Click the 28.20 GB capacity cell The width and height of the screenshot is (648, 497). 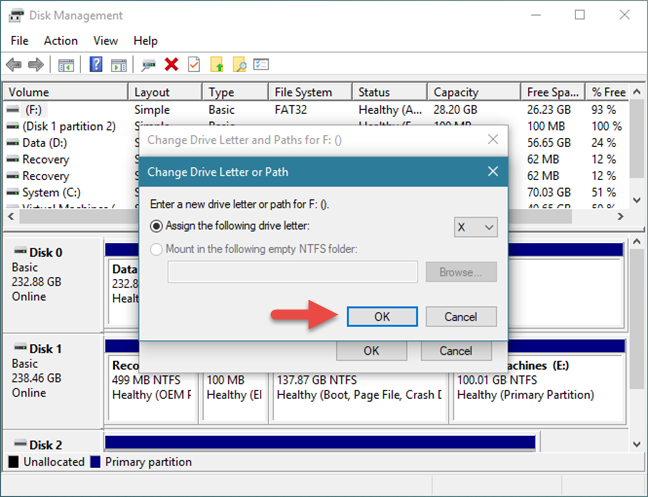click(455, 110)
